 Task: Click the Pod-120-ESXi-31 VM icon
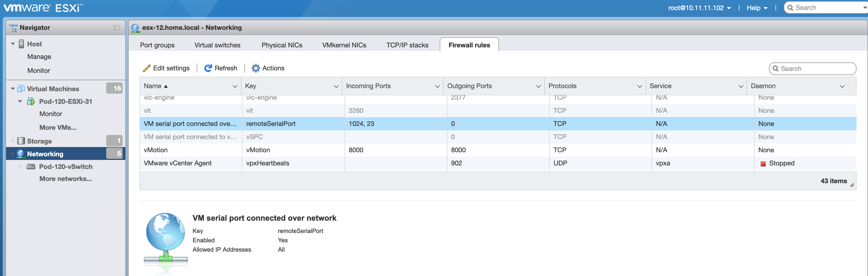[x=31, y=101]
